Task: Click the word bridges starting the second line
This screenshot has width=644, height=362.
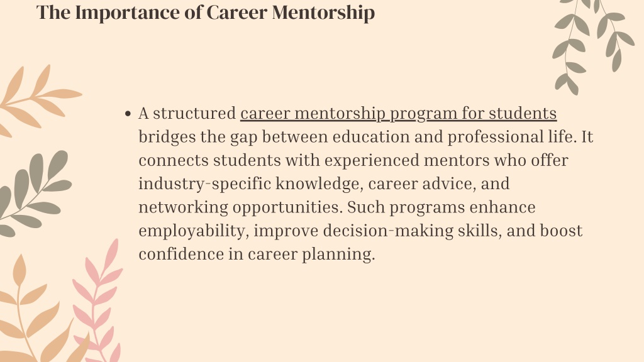Action: point(167,138)
